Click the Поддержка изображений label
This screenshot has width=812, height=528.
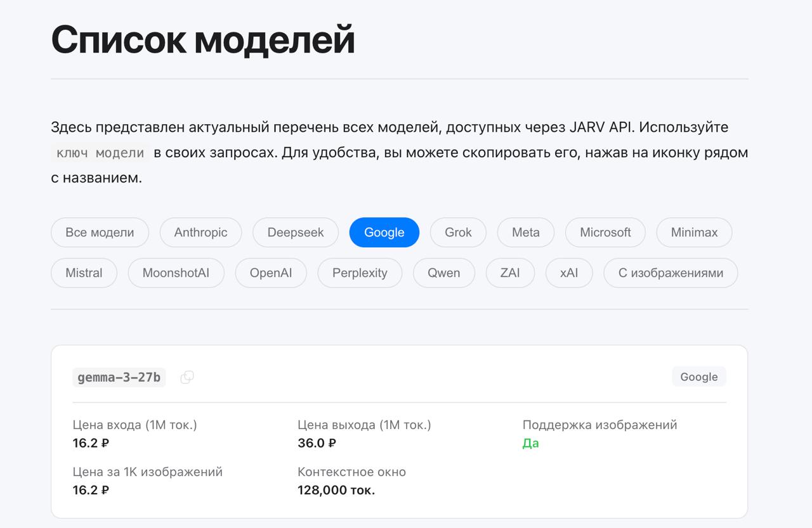click(599, 425)
